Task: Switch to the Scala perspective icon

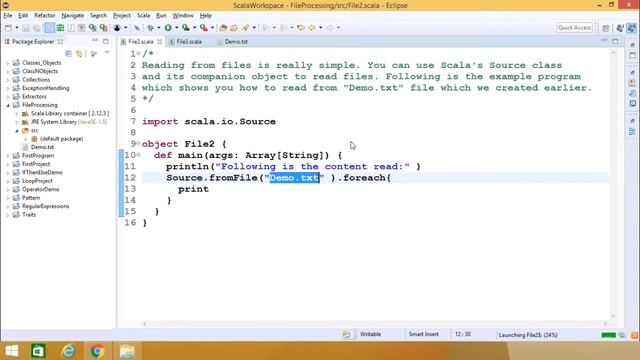Action: [631, 28]
